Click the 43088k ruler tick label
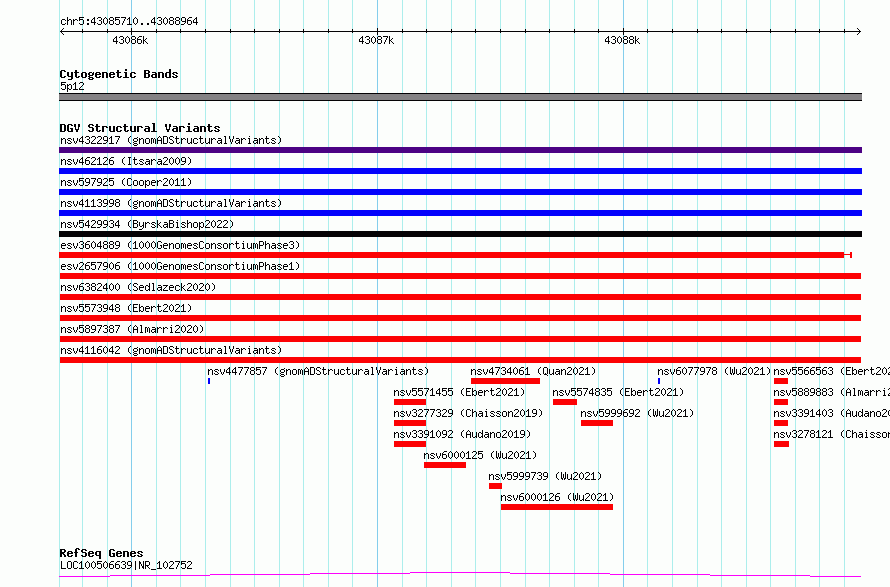890x587 pixels. pyautogui.click(x=622, y=40)
